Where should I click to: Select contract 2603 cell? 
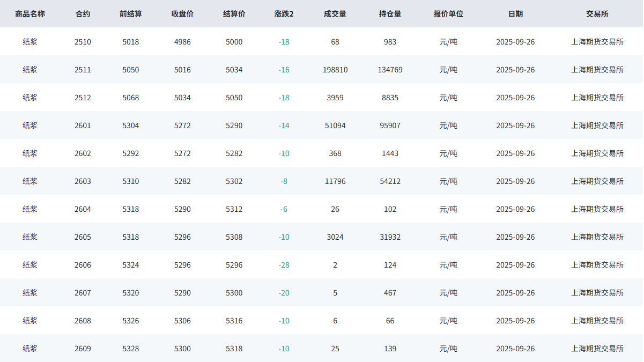[83, 181]
